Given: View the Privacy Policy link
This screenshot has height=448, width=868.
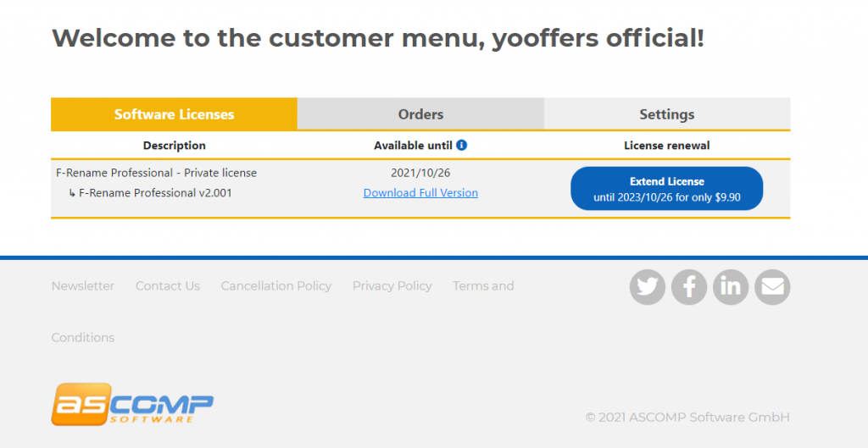Looking at the screenshot, I should [x=392, y=286].
